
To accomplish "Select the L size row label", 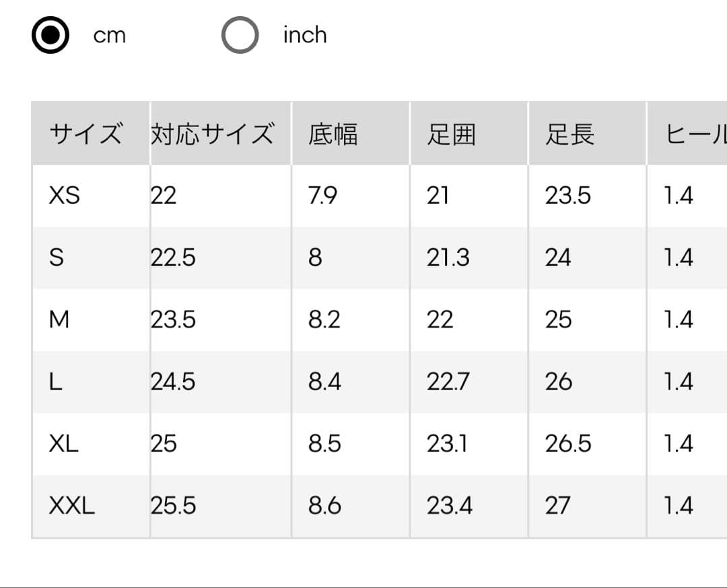I will coord(55,381).
